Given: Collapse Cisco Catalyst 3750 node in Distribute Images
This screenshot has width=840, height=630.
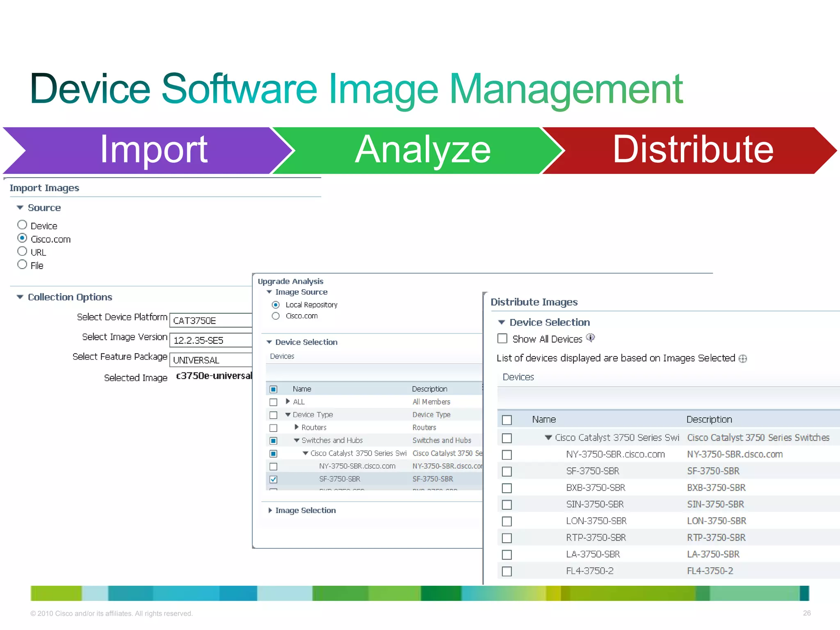Looking at the screenshot, I should click(548, 438).
